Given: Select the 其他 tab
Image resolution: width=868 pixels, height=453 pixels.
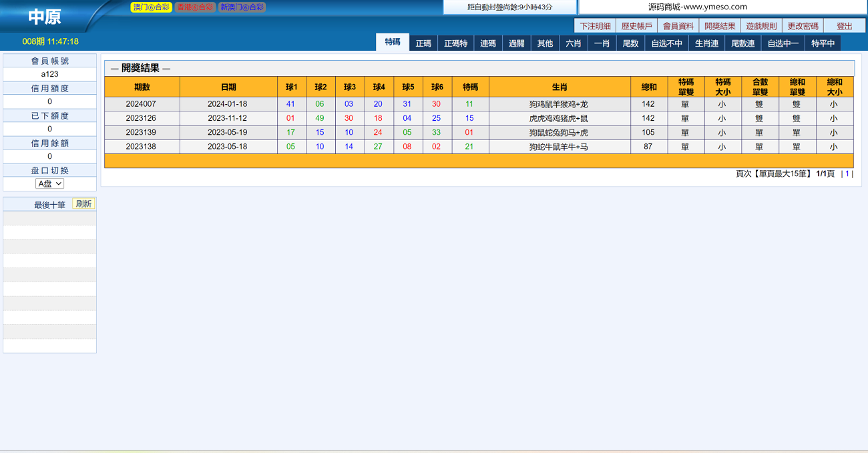Looking at the screenshot, I should (546, 43).
